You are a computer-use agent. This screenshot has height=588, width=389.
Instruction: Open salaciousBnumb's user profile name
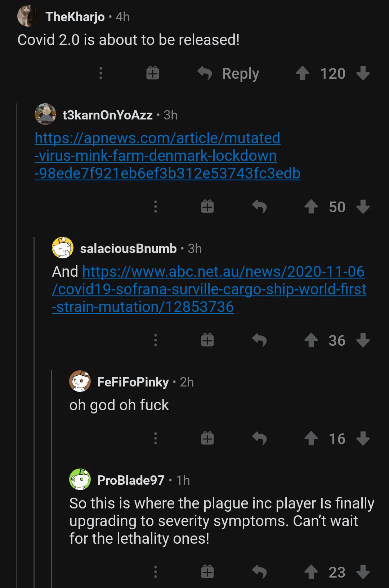128,248
